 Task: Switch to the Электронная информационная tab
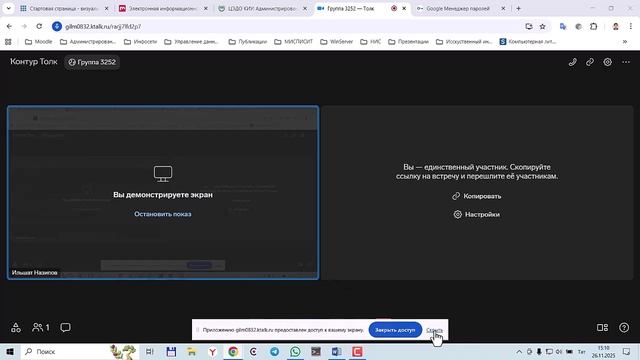pyautogui.click(x=162, y=8)
